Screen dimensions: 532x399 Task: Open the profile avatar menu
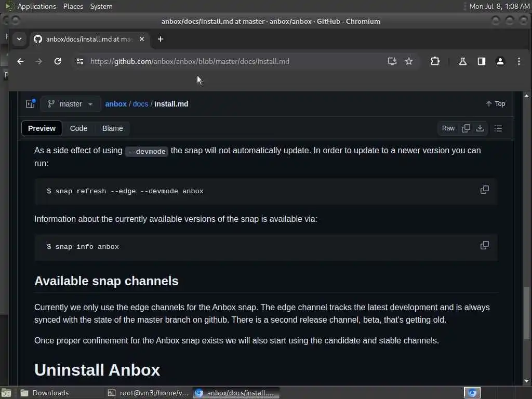(x=500, y=61)
